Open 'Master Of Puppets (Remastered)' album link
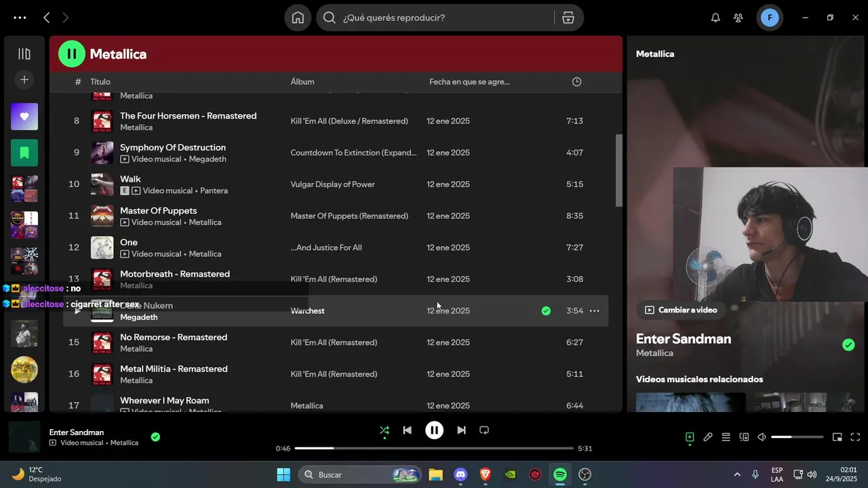The image size is (868, 488). tap(349, 216)
